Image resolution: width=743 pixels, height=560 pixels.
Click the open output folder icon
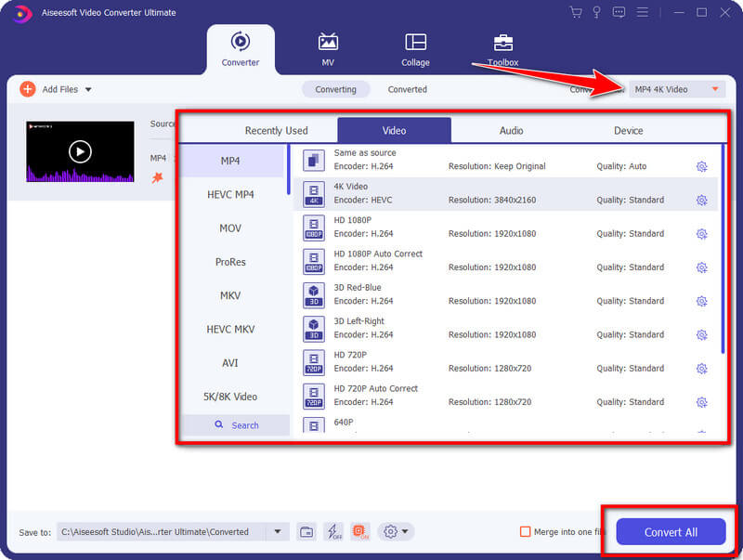[306, 532]
